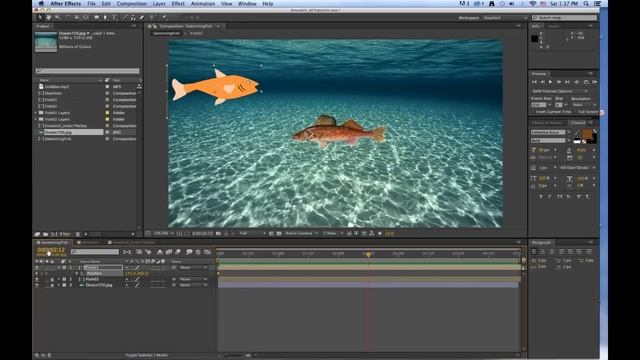
Task: Create new composition from Project panel footer
Action: click(54, 234)
